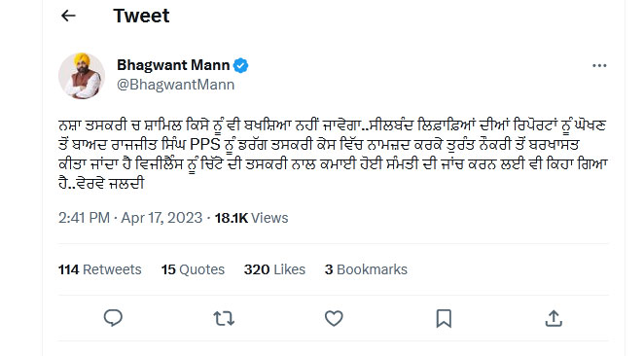Viewport: 644px width, 356px height.
Task: Click the reply speech bubble icon
Action: (x=113, y=318)
